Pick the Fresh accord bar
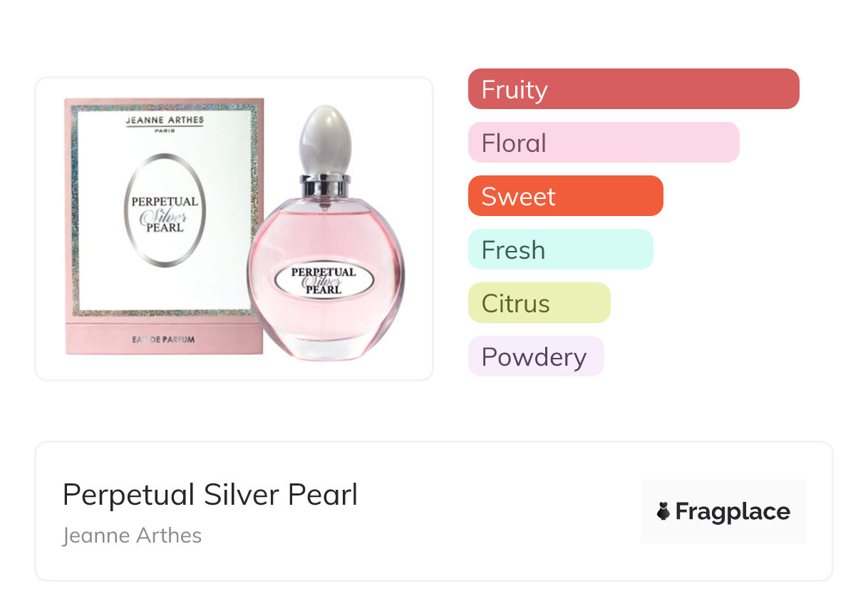 coord(560,250)
